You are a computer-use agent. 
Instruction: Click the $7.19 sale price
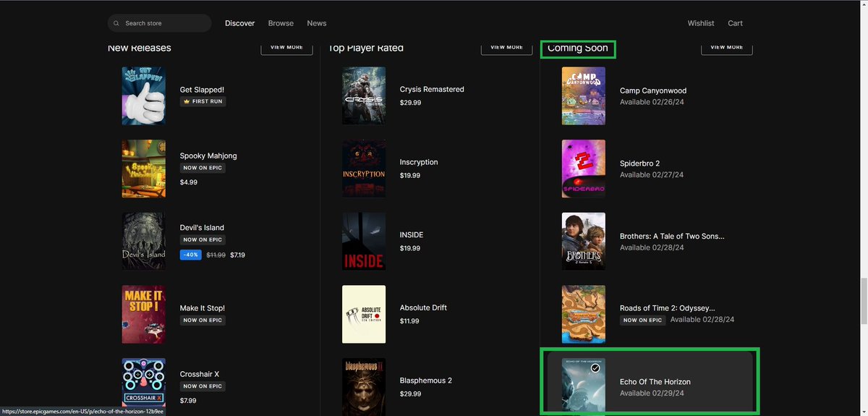(x=237, y=255)
